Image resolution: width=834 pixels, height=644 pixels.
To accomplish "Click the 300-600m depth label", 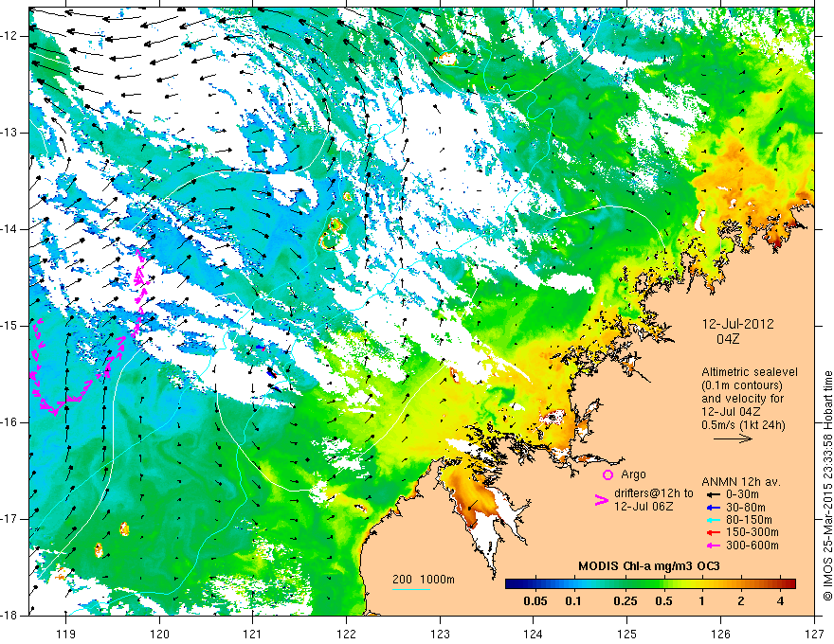I will (x=752, y=546).
